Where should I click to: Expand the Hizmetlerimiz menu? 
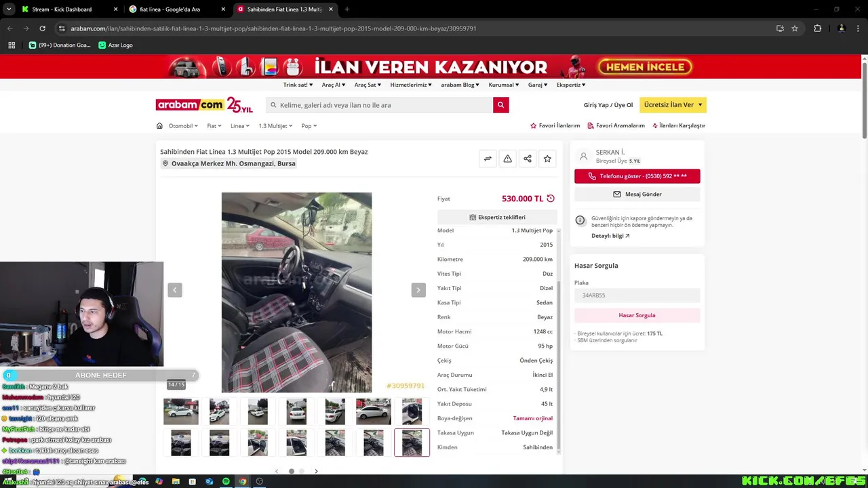pos(411,85)
